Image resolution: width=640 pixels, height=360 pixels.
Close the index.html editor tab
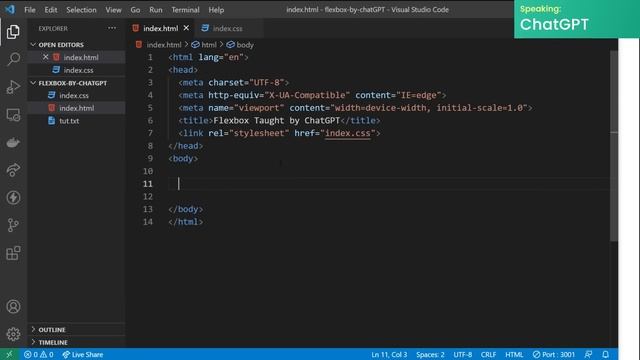coord(186,28)
